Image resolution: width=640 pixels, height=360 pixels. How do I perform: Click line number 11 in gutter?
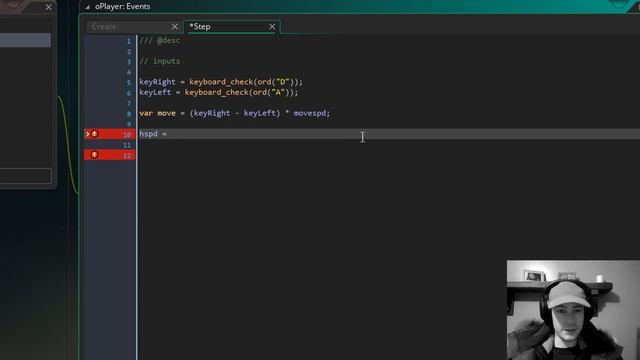point(127,145)
